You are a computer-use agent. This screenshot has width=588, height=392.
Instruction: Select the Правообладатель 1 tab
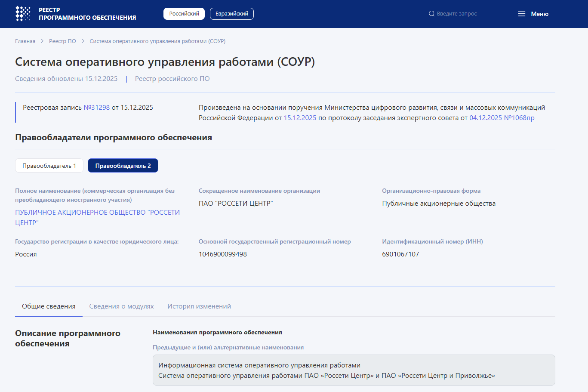pyautogui.click(x=49, y=166)
